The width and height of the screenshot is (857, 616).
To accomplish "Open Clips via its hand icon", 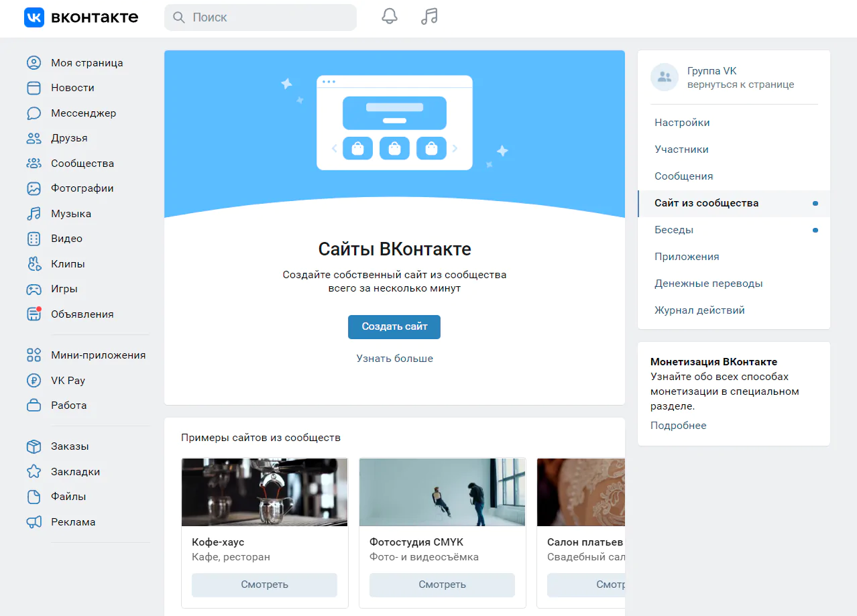I will (x=34, y=264).
